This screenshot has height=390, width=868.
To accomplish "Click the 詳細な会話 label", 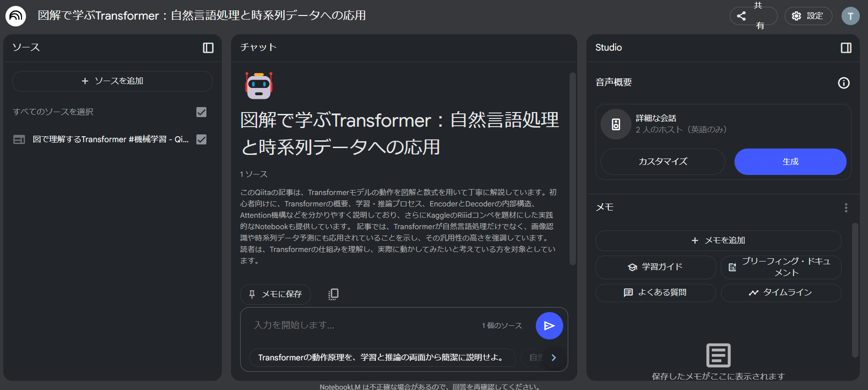I will click(x=656, y=118).
